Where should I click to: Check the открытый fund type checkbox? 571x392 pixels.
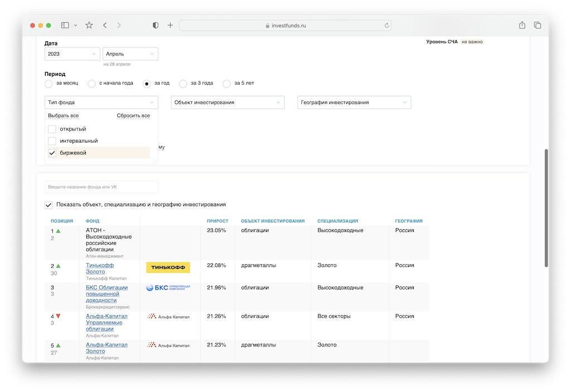click(x=52, y=129)
